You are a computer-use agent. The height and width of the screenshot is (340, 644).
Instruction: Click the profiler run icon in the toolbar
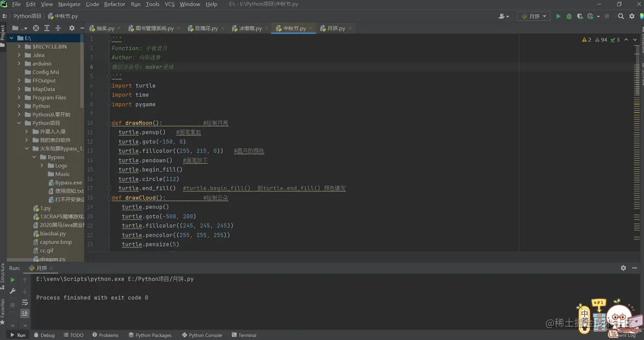pyautogui.click(x=590, y=16)
